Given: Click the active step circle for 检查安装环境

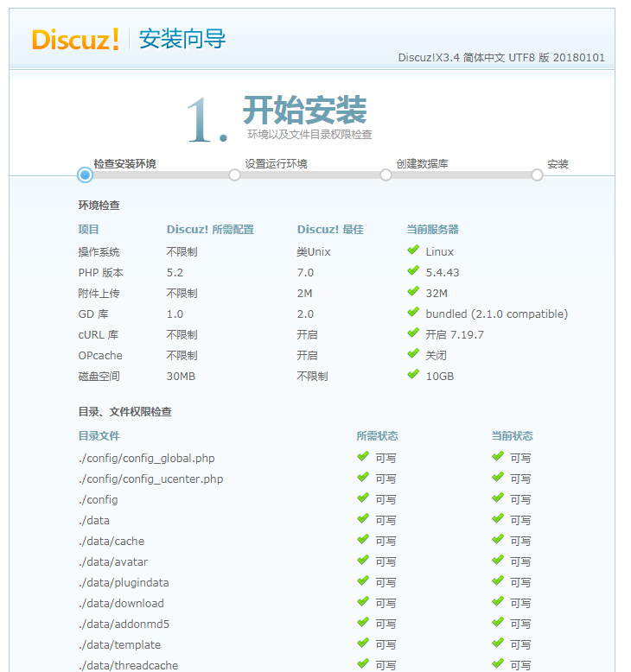Looking at the screenshot, I should coord(85,174).
